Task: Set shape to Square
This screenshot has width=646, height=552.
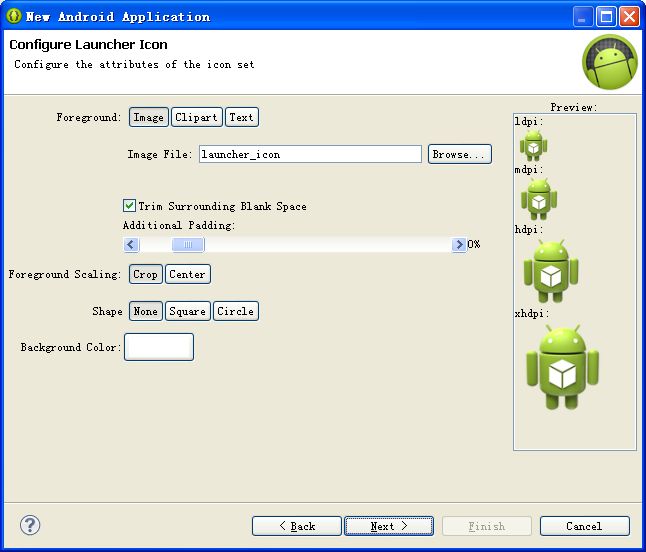Action: pyautogui.click(x=187, y=311)
